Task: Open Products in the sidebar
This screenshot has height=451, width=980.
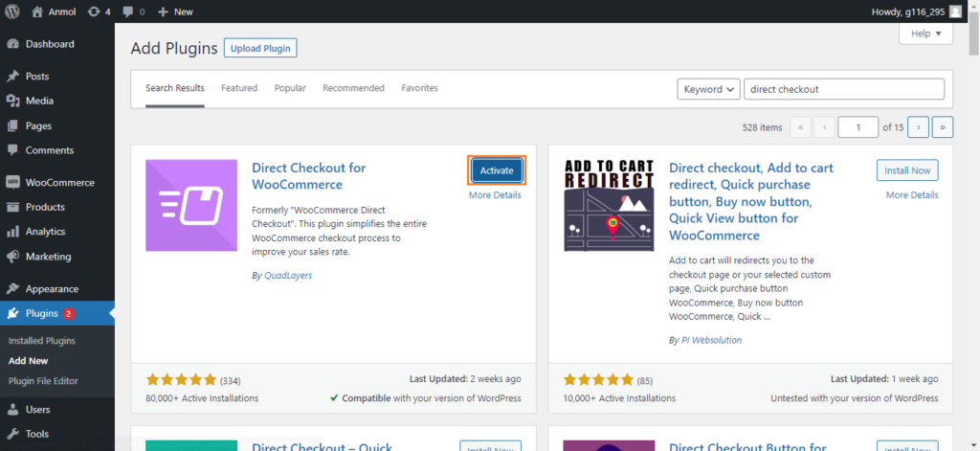Action: click(45, 207)
